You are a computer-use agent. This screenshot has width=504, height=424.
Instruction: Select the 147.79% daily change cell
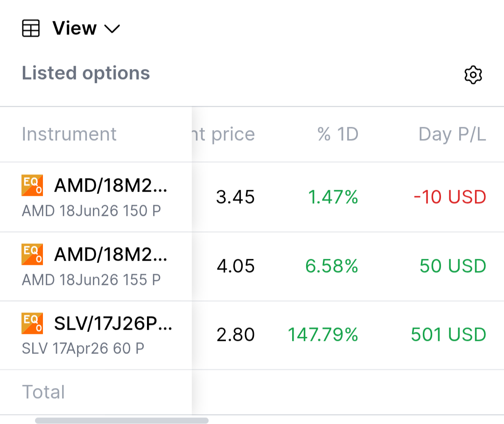322,334
